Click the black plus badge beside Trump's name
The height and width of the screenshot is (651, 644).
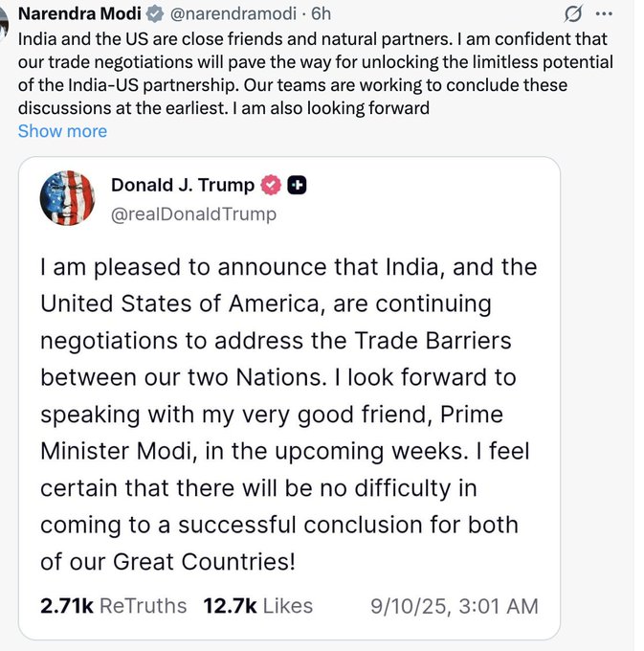click(x=297, y=186)
